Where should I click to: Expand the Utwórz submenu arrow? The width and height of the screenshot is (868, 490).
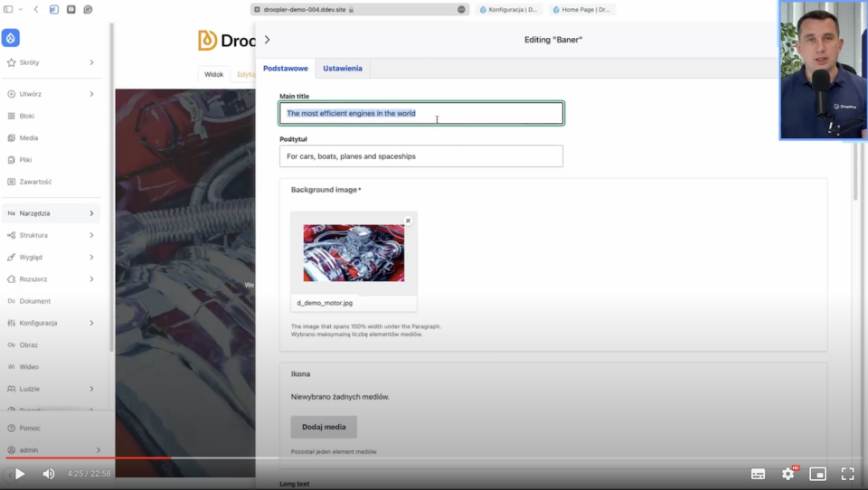click(x=92, y=94)
